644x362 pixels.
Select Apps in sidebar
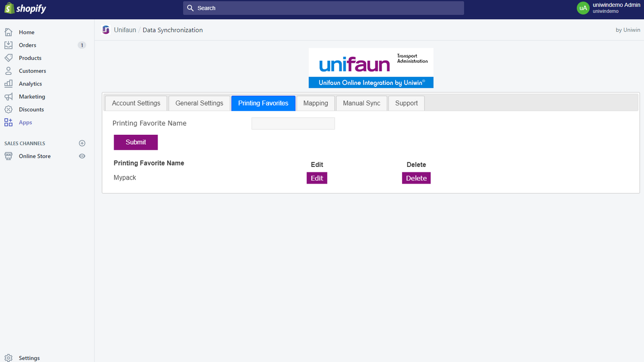pos(25,122)
